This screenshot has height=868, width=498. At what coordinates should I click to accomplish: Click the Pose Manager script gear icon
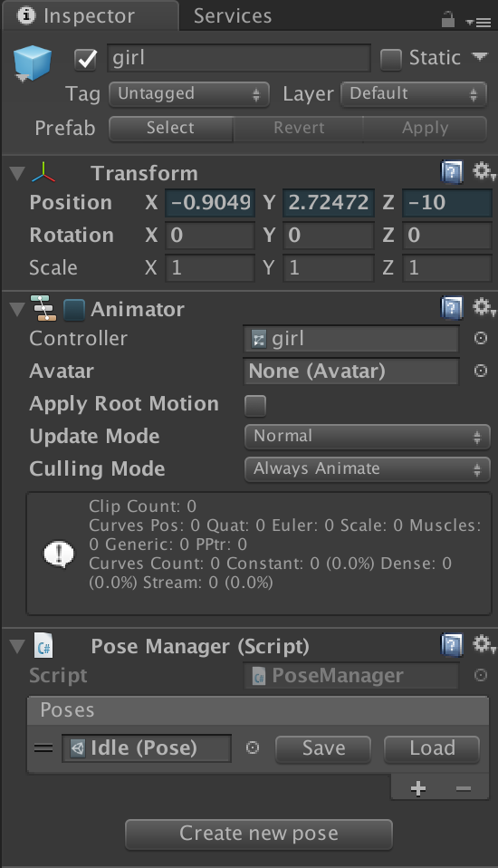click(x=484, y=644)
